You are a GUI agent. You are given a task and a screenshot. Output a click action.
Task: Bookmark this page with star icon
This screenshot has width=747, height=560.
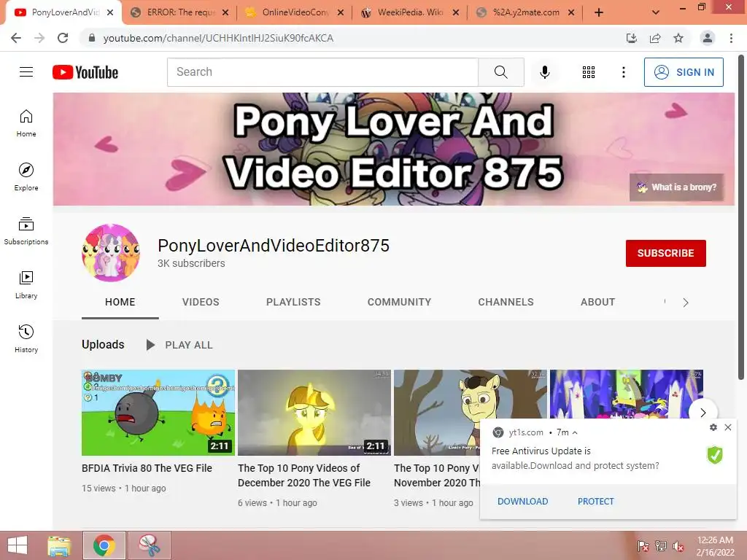tap(678, 38)
